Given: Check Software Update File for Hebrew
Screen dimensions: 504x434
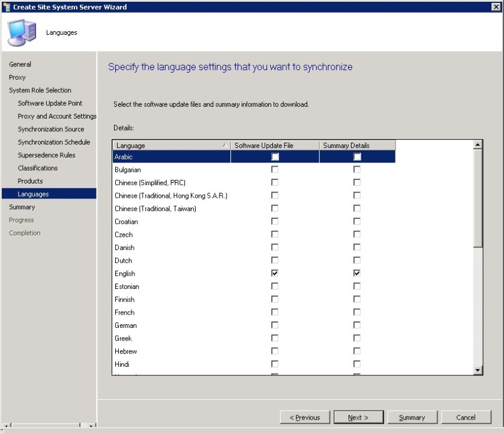Looking at the screenshot, I should tap(274, 351).
